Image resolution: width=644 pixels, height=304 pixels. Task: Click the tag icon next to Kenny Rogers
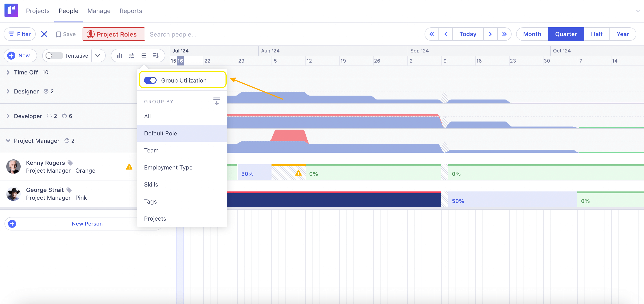tap(70, 163)
